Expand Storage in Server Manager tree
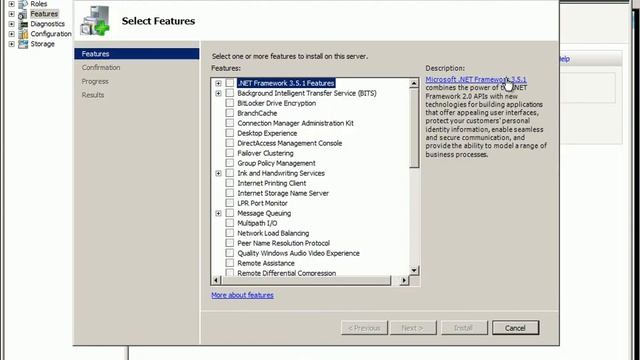The image size is (640, 360). pyautogui.click(x=11, y=44)
